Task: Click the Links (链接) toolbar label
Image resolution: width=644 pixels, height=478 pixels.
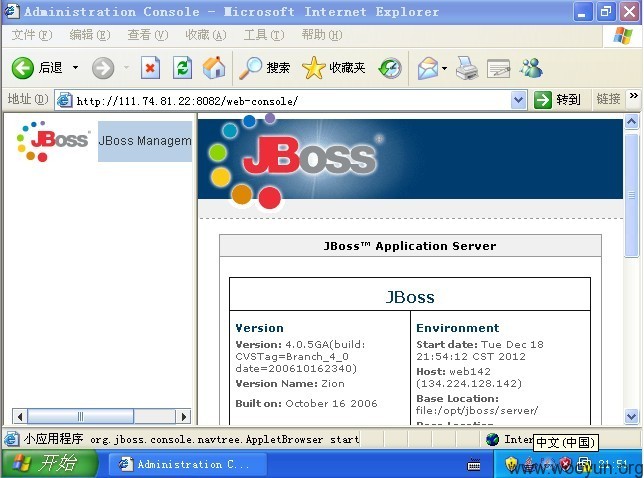Action: point(608,99)
